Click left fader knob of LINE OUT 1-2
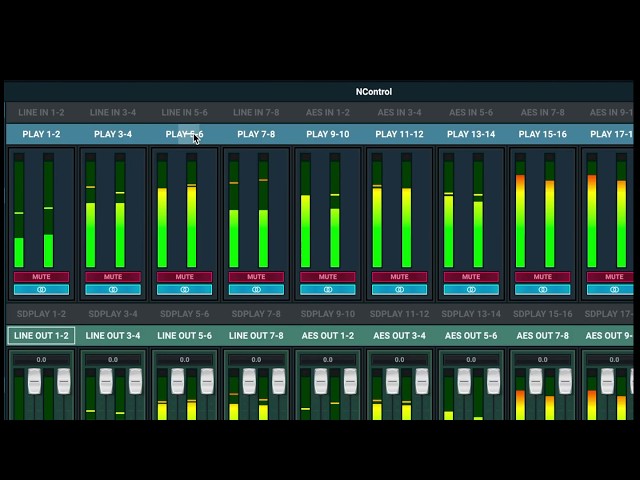This screenshot has width=640, height=480. (x=34, y=381)
